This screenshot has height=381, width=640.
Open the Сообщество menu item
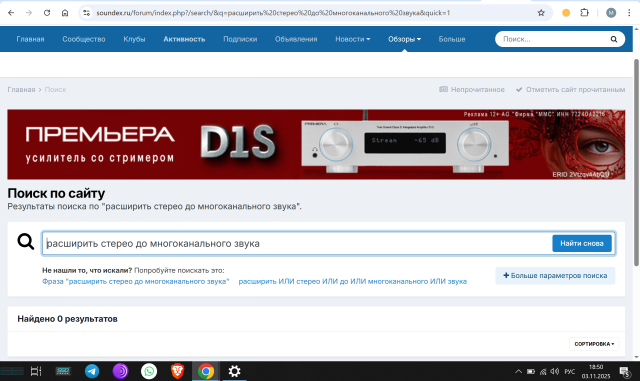84,39
